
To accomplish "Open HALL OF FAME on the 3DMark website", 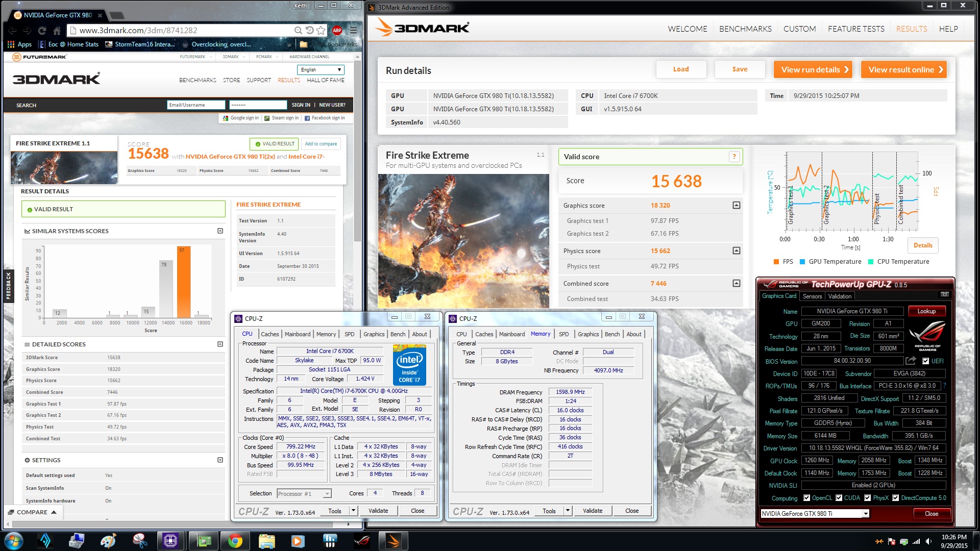I will (326, 80).
